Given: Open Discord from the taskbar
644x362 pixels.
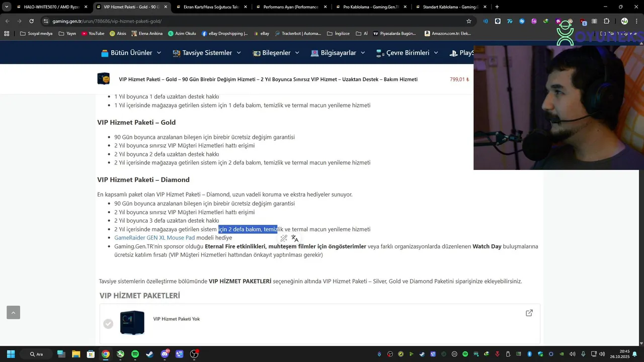Looking at the screenshot, I should pyautogui.click(x=165, y=354).
